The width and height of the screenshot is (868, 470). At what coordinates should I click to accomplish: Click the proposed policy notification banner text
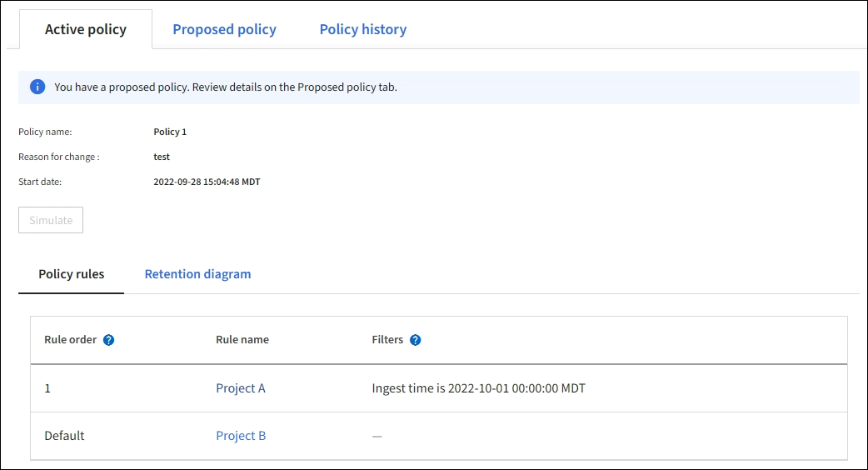point(225,87)
